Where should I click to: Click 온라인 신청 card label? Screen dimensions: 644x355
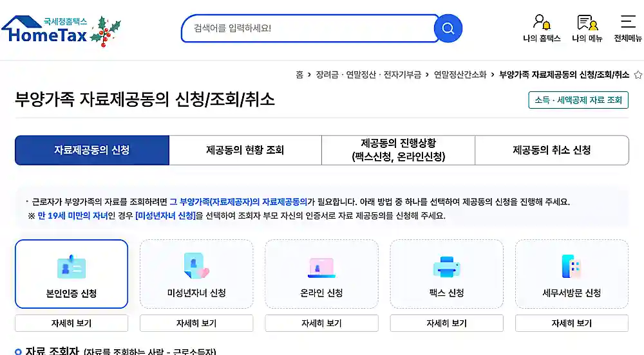(321, 293)
